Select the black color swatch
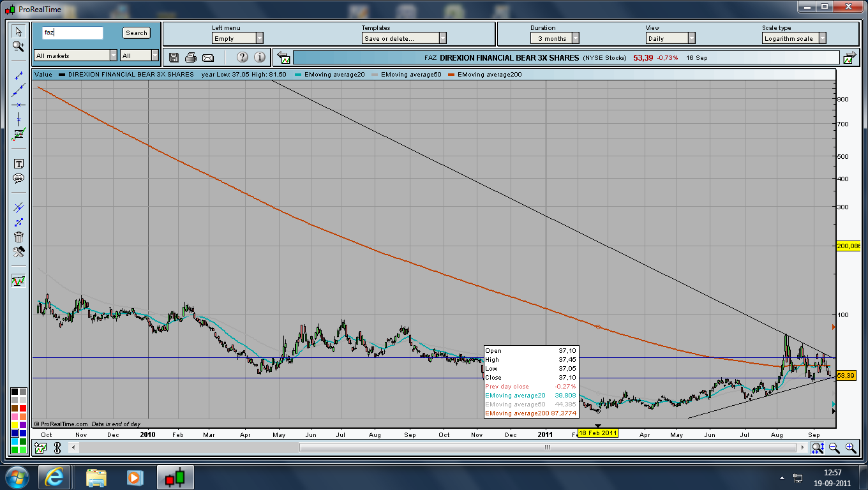868x490 pixels. click(x=15, y=392)
